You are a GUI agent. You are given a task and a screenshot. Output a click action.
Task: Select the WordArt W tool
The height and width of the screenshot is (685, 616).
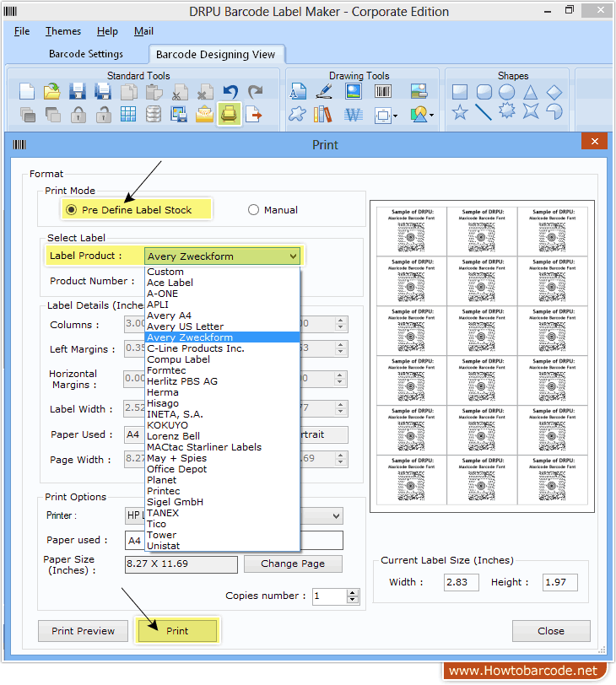[354, 115]
